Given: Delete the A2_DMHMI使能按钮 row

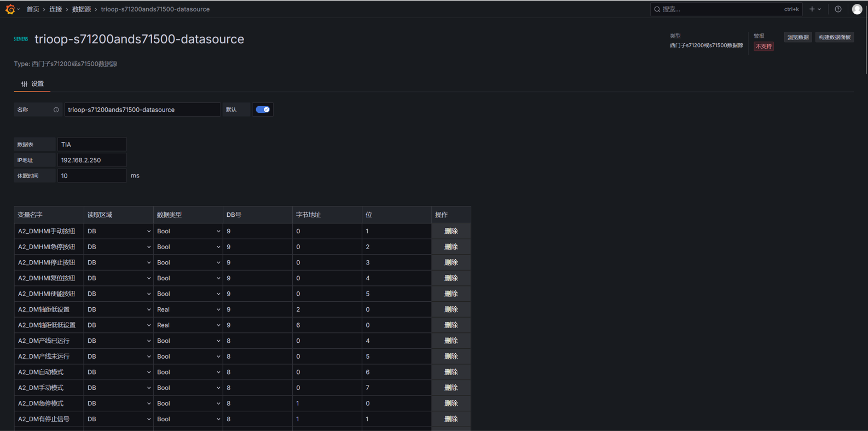Looking at the screenshot, I should point(451,294).
